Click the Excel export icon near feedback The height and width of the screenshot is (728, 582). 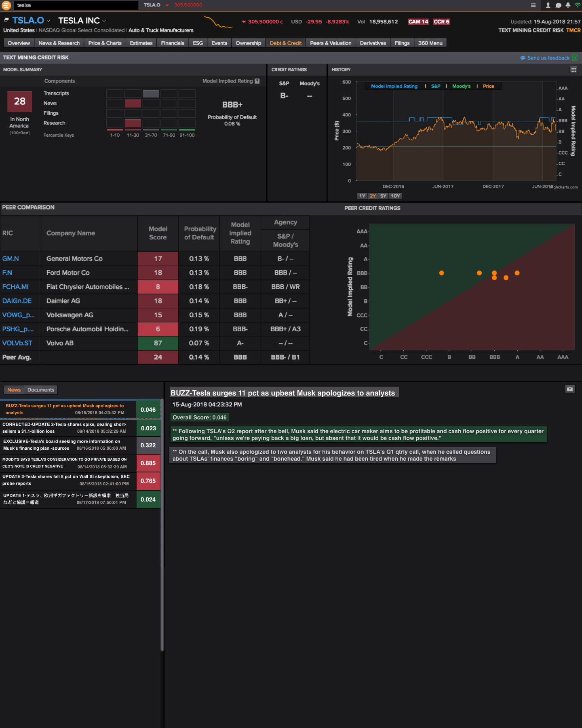tap(575, 58)
